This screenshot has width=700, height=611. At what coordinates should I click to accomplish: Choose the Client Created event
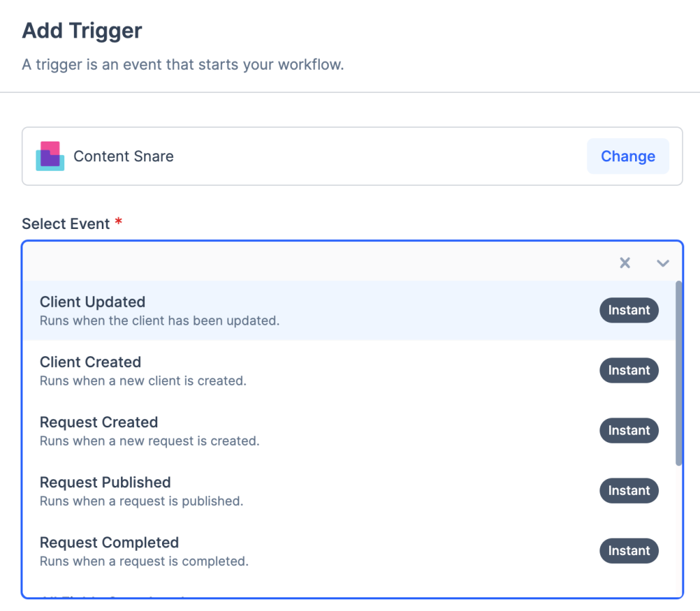click(90, 362)
